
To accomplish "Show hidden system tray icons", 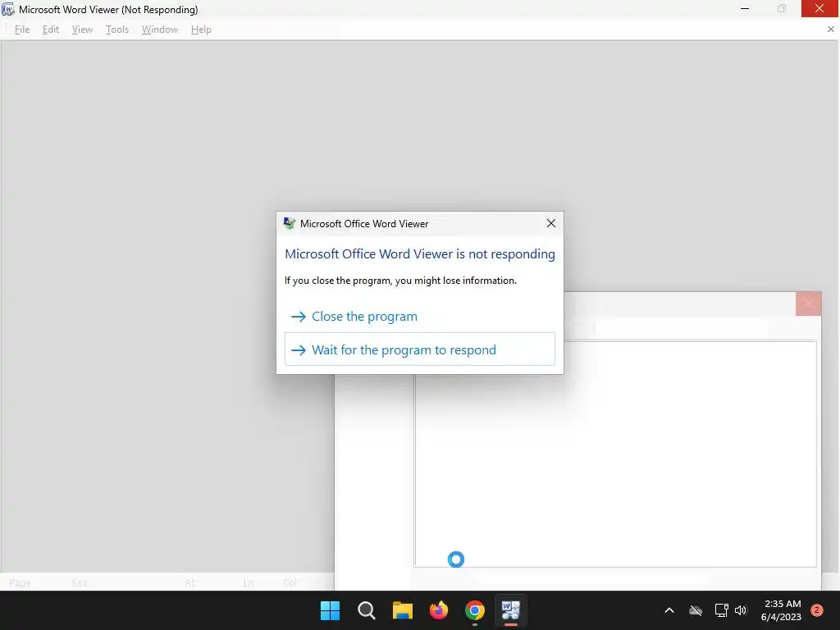I will (x=669, y=610).
